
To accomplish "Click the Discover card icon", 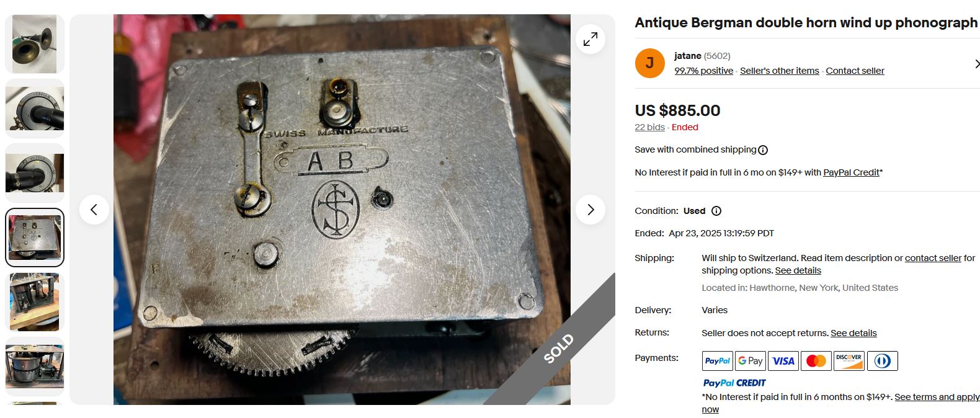I will (849, 361).
